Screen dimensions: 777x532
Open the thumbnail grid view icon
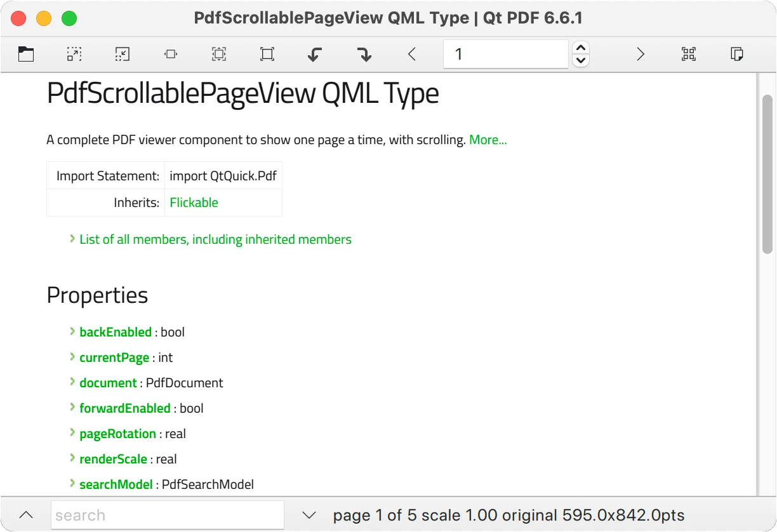point(689,54)
